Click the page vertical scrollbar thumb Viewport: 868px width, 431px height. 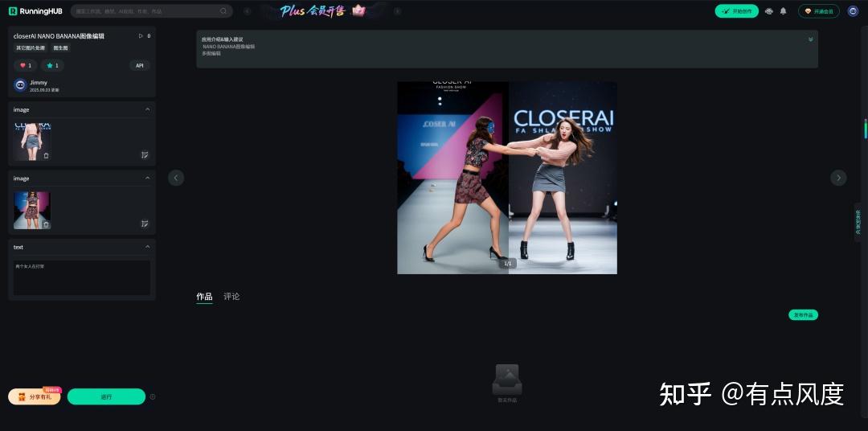click(x=866, y=128)
